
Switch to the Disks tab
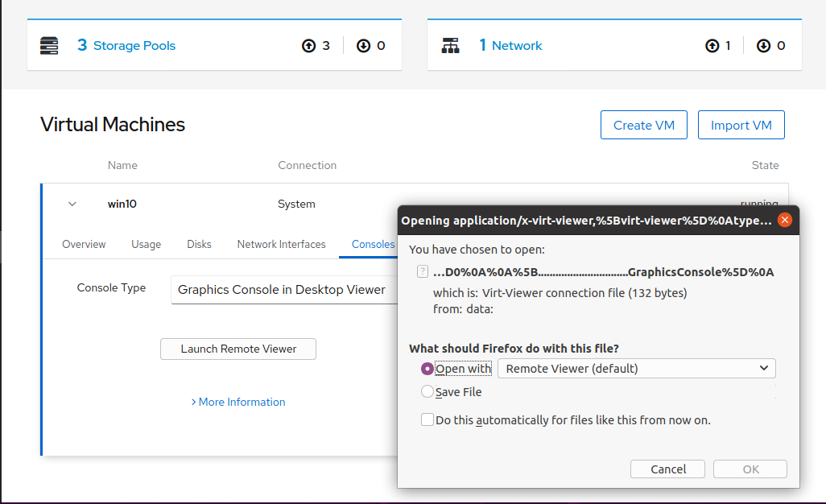[198, 244]
